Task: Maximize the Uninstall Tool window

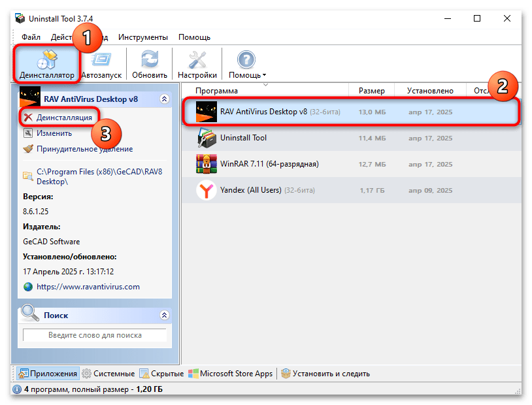Action: (477, 18)
